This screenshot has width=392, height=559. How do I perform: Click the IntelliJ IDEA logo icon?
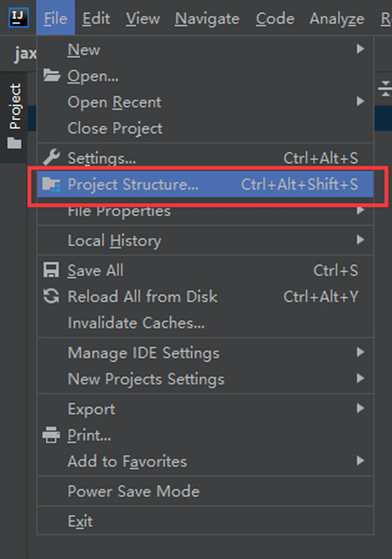tap(18, 18)
